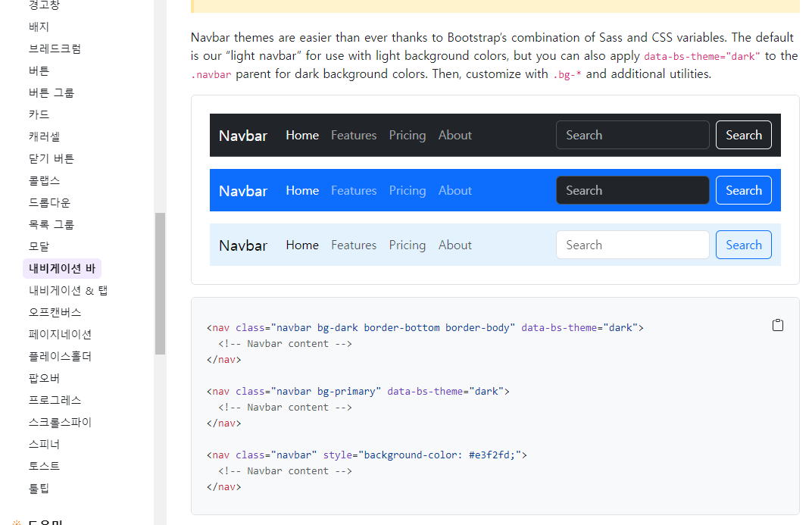Screen dimensions: 812x525
Task: Open 페이지네이션 sidebar link
Action: [60, 334]
